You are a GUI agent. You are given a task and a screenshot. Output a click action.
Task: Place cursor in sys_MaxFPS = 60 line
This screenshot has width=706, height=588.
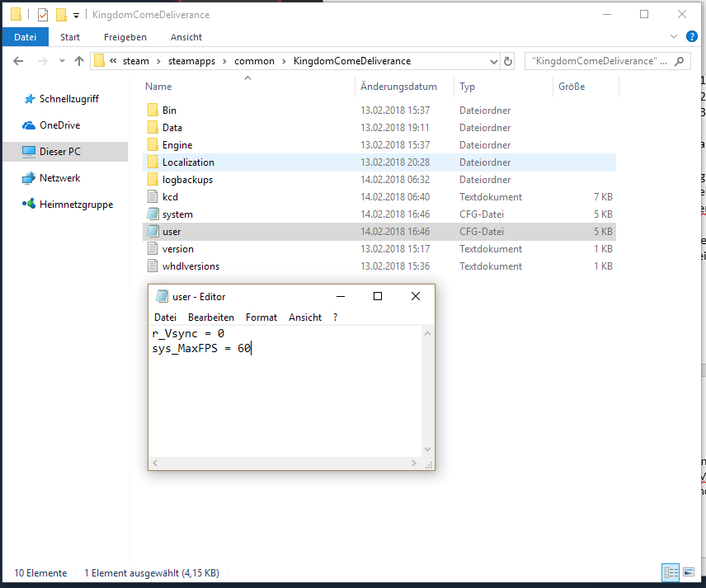tap(201, 349)
